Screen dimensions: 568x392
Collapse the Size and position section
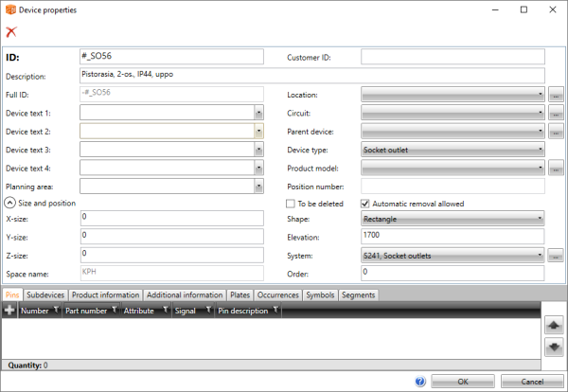9,203
